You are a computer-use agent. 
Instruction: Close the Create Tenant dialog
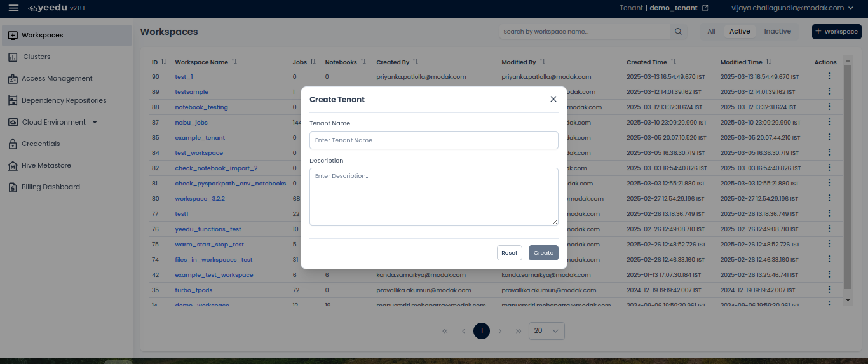click(553, 99)
